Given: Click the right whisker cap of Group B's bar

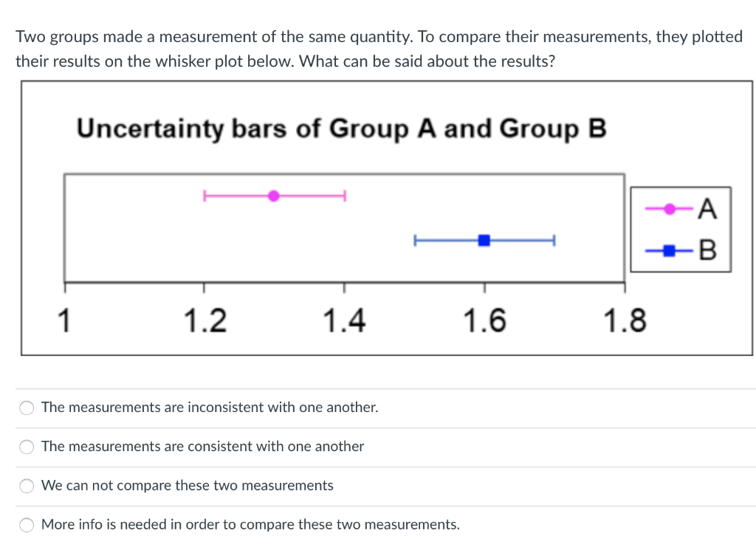Looking at the screenshot, I should 554,239.
